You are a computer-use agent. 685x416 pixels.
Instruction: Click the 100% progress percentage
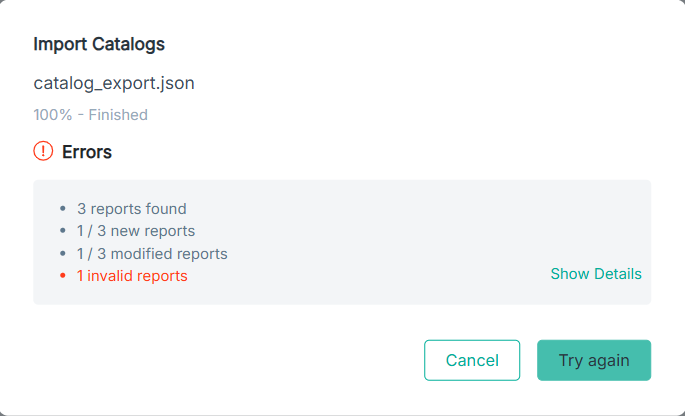click(x=53, y=114)
